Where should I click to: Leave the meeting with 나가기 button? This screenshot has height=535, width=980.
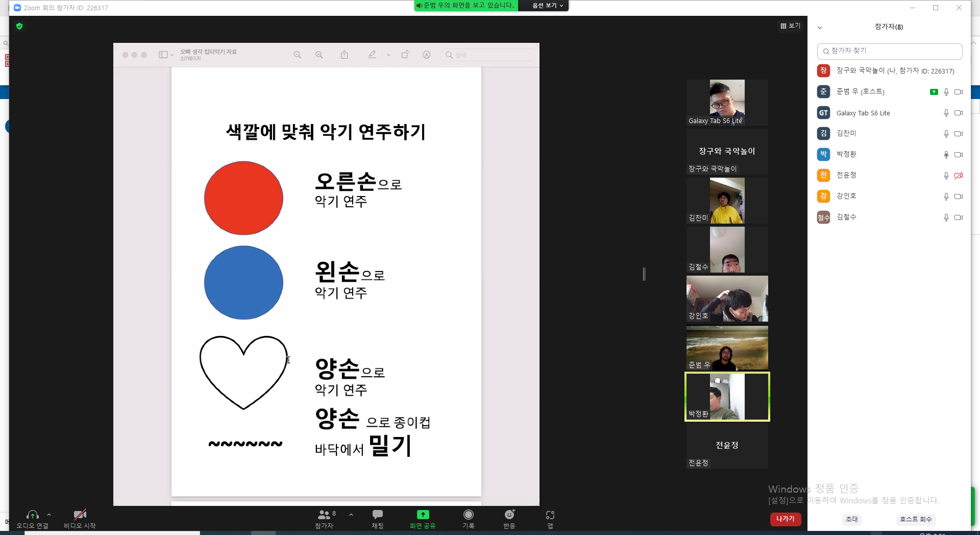(x=786, y=519)
